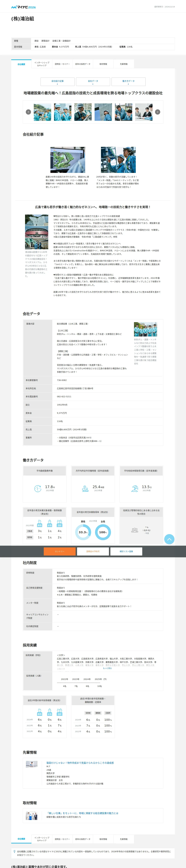186x868 pixels.
Task: Open fourth carousel thumbnail of building exterior
Action: click(x=103, y=112)
